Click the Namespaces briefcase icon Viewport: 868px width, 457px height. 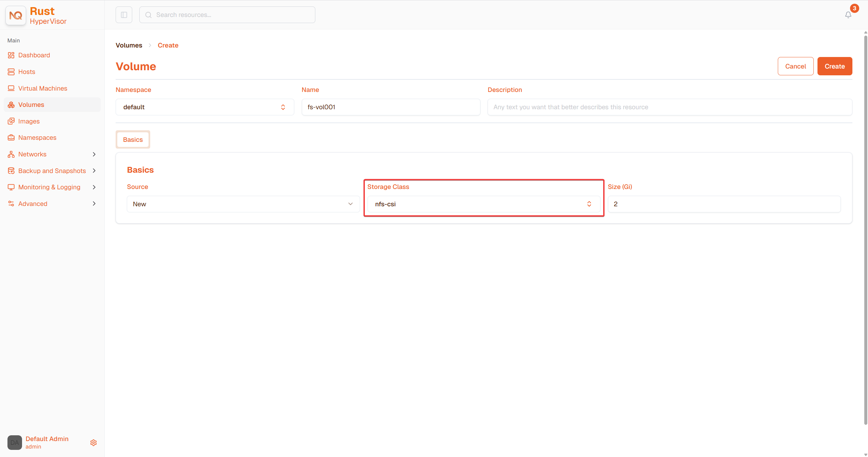11,138
